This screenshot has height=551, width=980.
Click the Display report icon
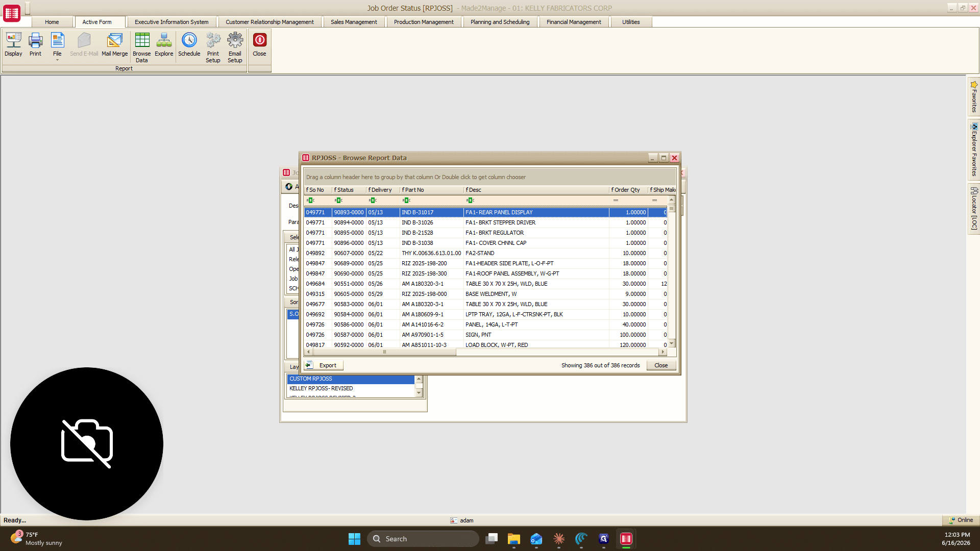click(13, 44)
